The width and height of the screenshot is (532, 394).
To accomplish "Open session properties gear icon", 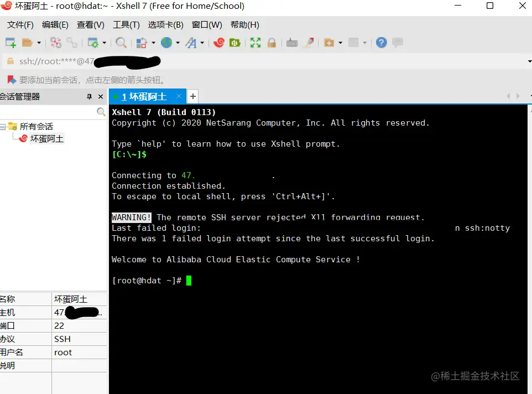I will click(x=93, y=43).
